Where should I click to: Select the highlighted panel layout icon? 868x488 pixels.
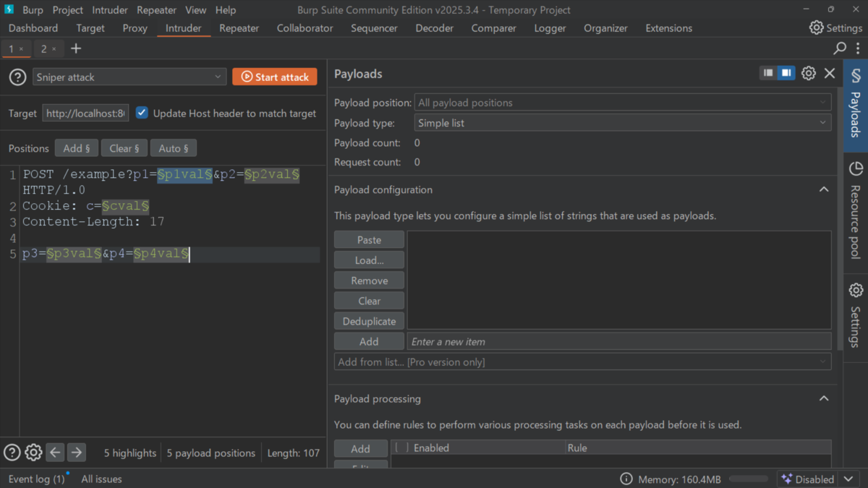(x=786, y=73)
